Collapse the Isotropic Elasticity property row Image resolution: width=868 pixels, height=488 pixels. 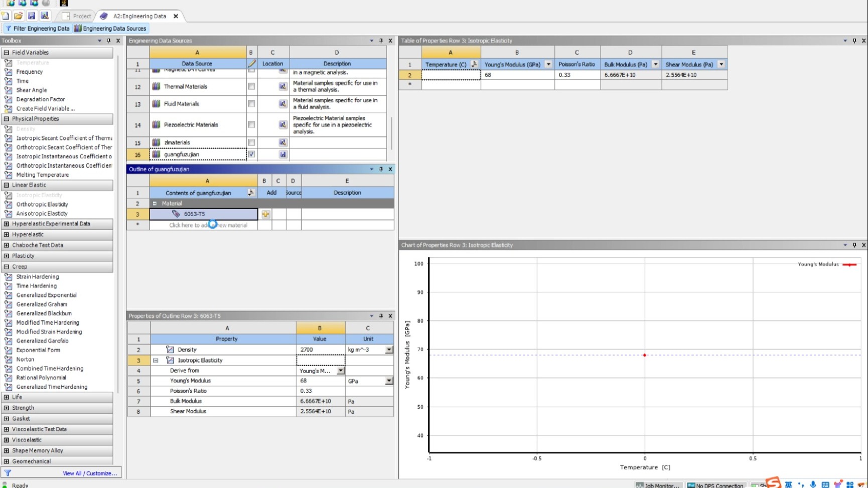point(156,360)
